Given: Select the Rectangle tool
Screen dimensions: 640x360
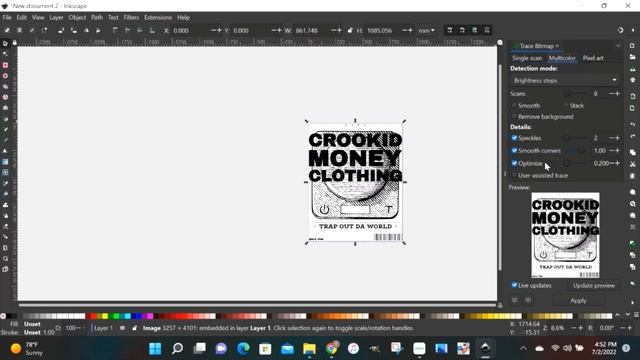Looking at the screenshot, I should click(5, 65).
